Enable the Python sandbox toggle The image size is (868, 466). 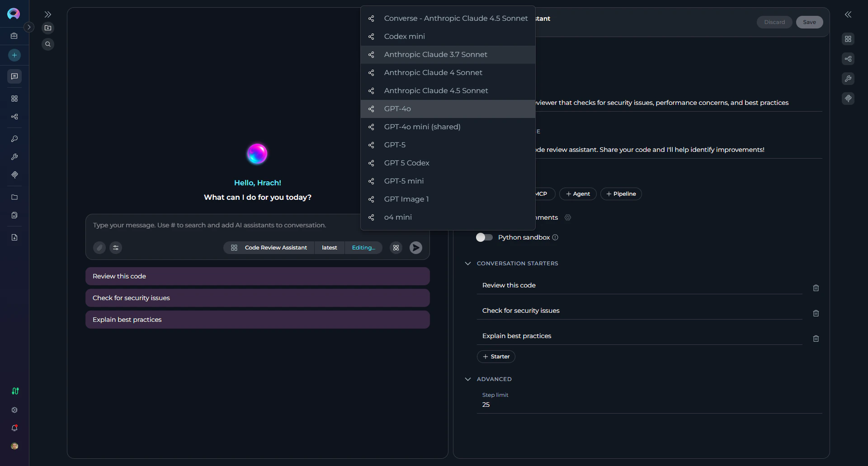(484, 237)
